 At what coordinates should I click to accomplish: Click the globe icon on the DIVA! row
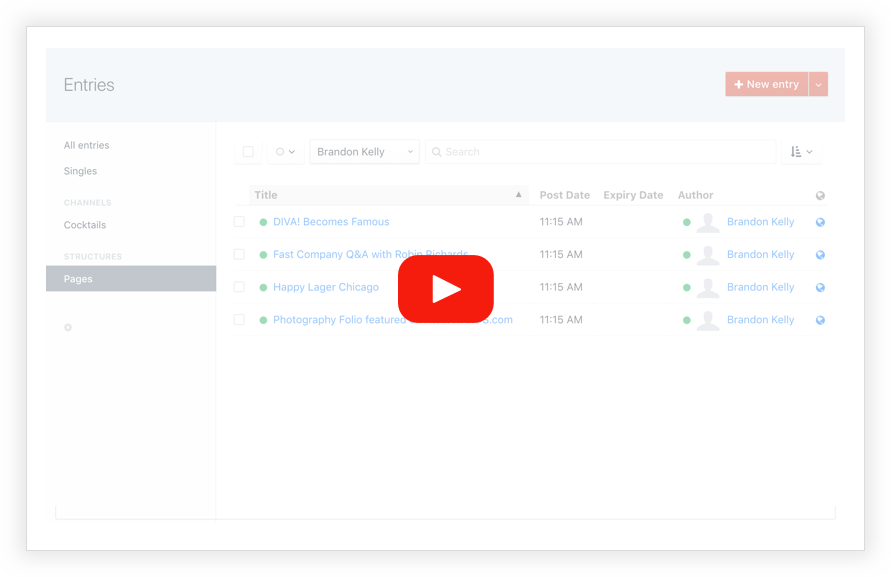click(x=820, y=222)
